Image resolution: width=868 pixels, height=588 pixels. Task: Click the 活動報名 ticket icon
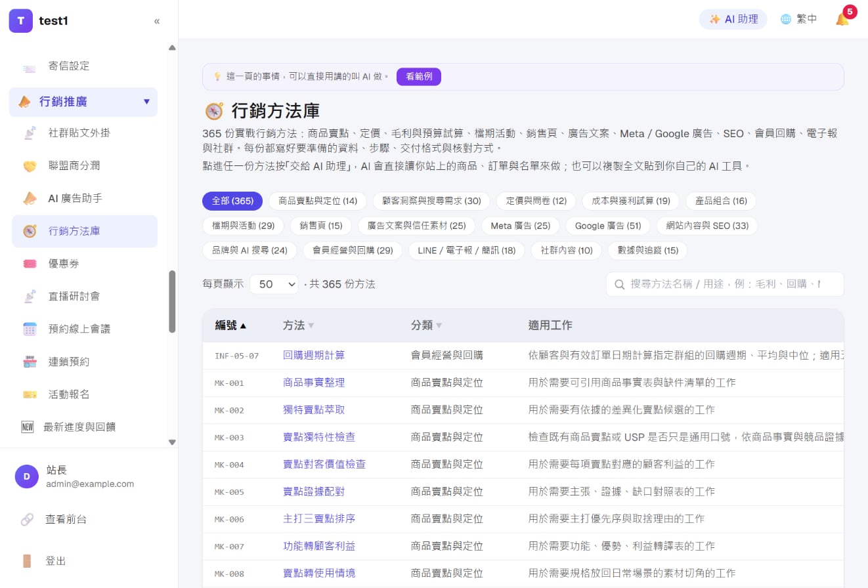click(x=30, y=394)
